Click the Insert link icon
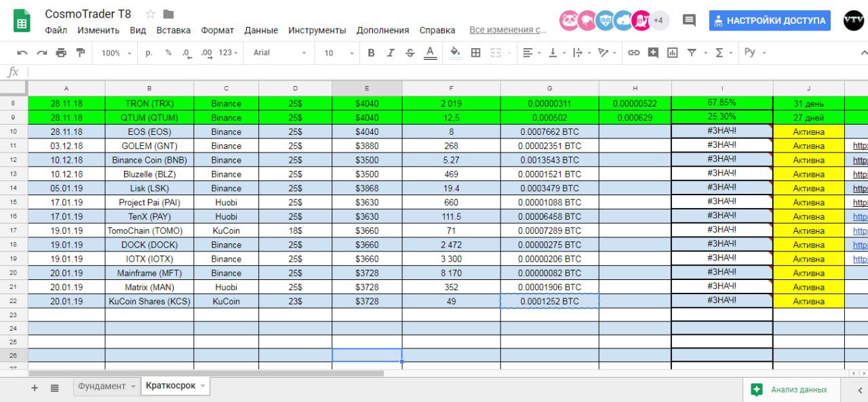This screenshot has height=402, width=868. tap(633, 53)
